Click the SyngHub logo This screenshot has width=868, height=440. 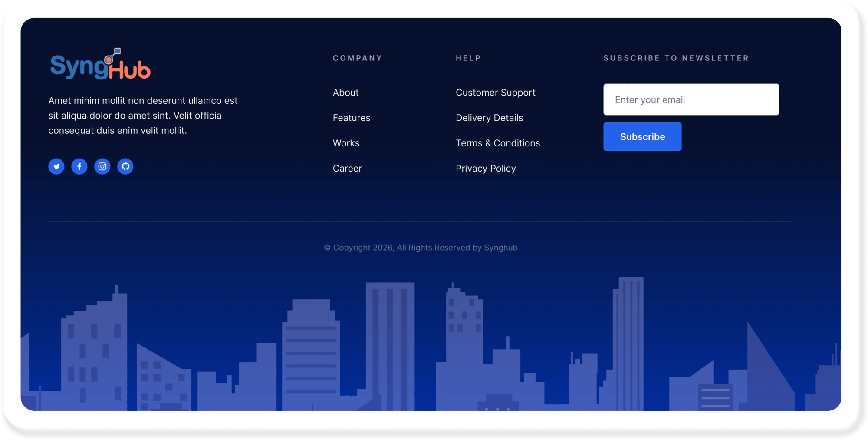tap(100, 65)
